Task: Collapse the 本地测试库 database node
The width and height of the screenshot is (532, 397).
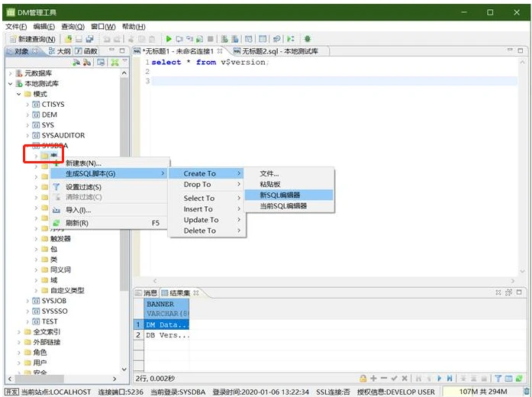Action: (x=11, y=83)
